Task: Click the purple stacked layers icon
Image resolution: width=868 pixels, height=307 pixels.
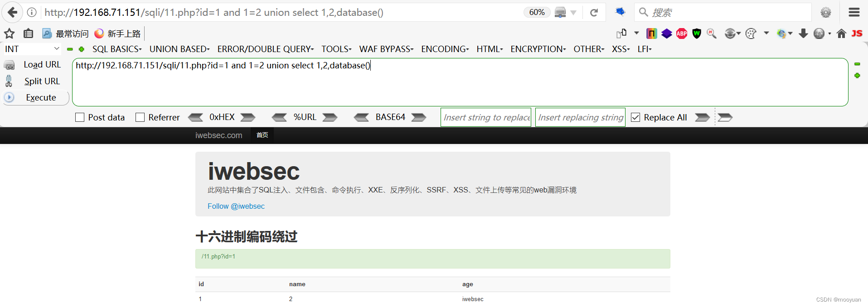Action: (x=667, y=34)
